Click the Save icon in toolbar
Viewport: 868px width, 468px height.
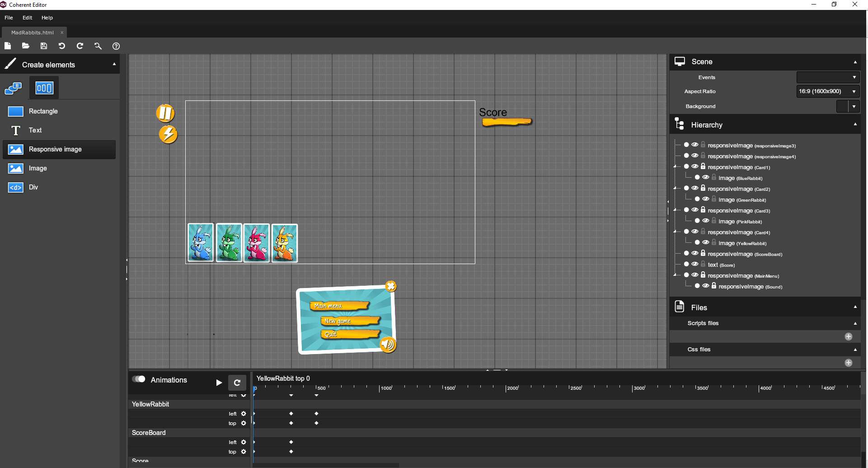pyautogui.click(x=44, y=46)
